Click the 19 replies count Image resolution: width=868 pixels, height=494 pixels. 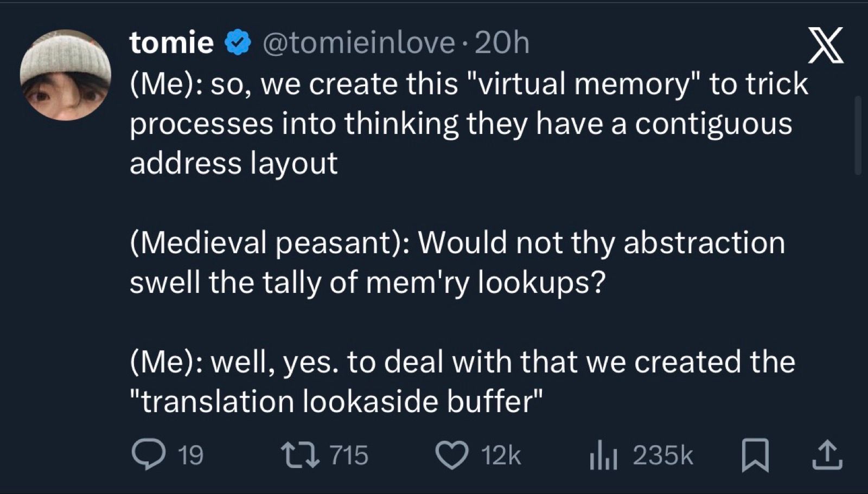(x=191, y=455)
